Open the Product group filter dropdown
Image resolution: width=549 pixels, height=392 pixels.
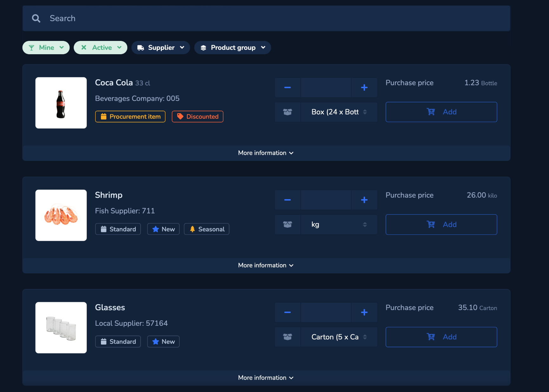pos(233,48)
